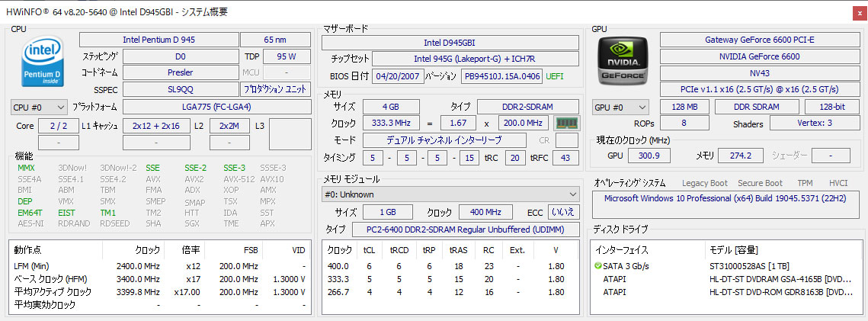Click the 400.0 clock timing row
868x321 pixels.
point(450,266)
